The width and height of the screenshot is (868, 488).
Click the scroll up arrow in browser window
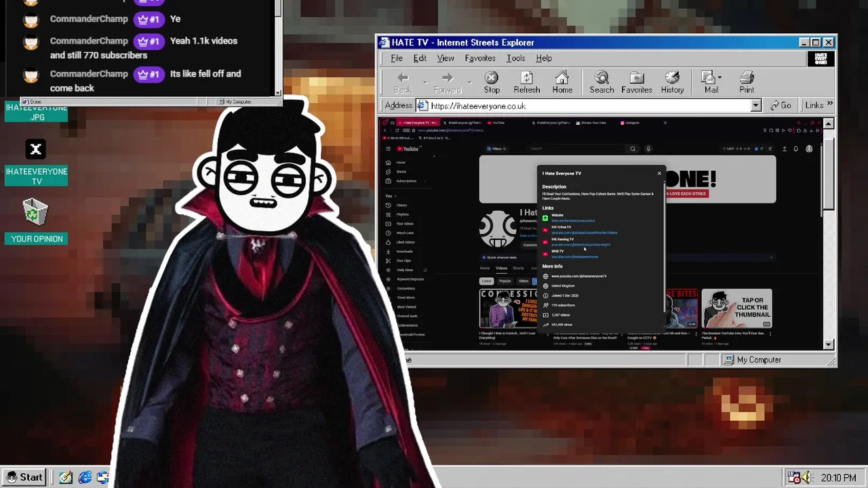829,124
